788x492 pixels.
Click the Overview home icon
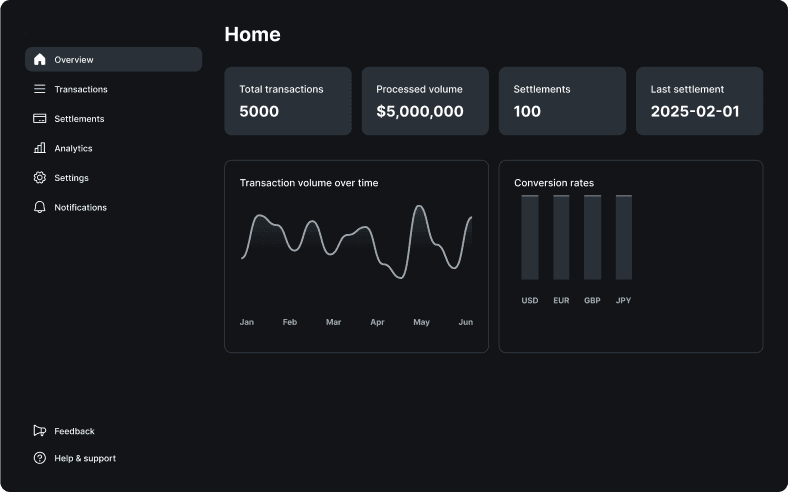(40, 59)
